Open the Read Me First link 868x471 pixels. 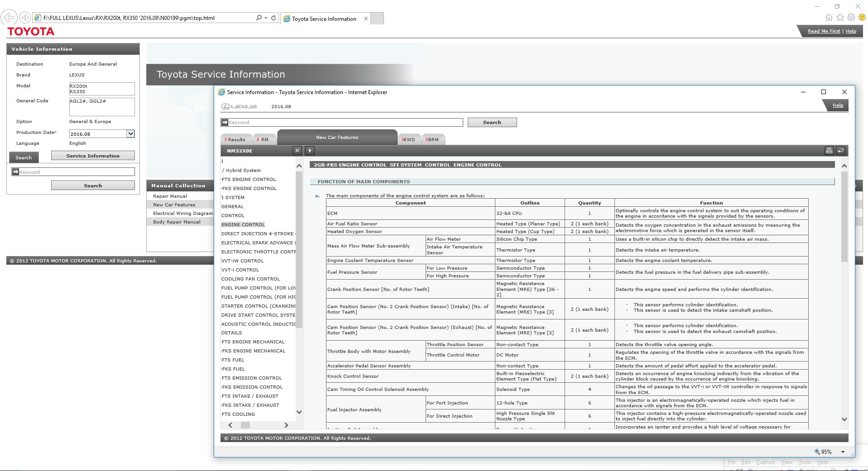tap(824, 31)
